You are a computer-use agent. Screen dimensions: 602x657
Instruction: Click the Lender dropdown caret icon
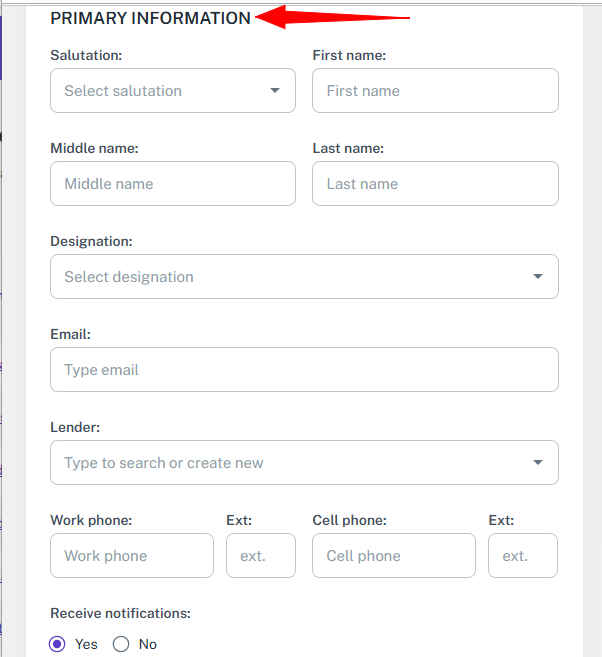538,463
